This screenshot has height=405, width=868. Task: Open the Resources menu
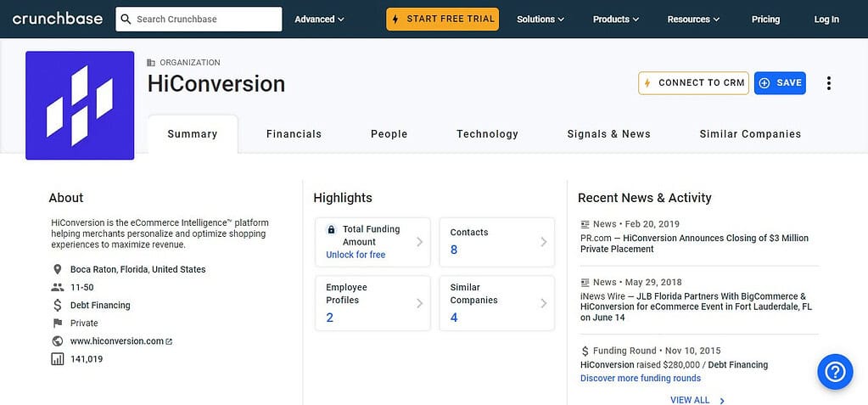pyautogui.click(x=693, y=20)
